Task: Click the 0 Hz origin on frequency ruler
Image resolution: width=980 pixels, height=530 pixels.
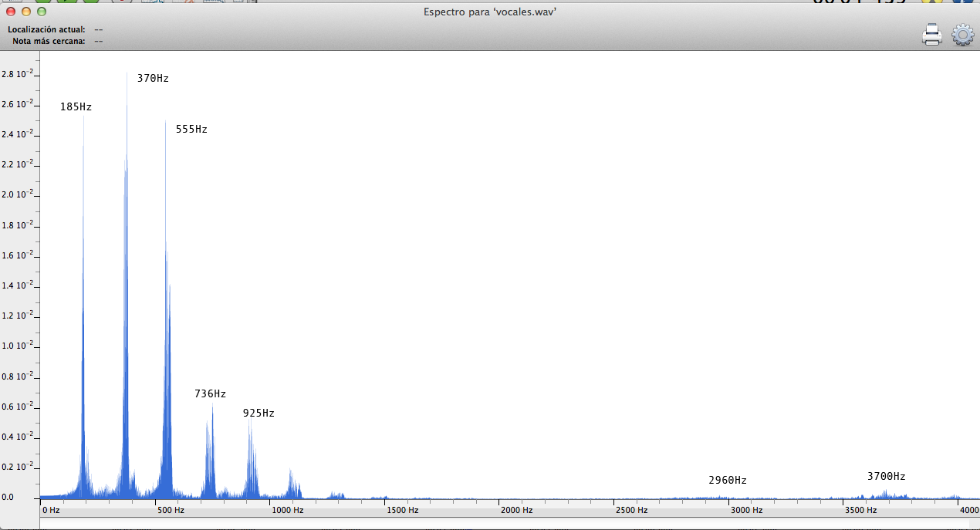Action: pyautogui.click(x=51, y=510)
